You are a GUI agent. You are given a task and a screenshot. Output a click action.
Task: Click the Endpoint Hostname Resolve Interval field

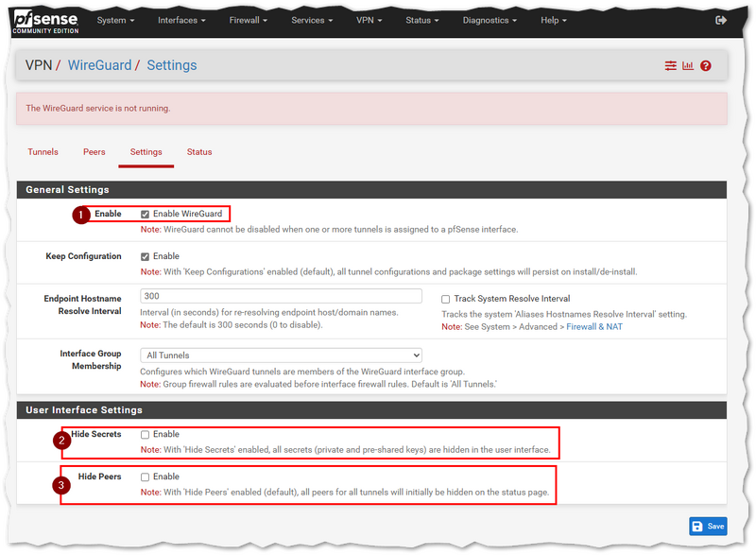(x=281, y=298)
